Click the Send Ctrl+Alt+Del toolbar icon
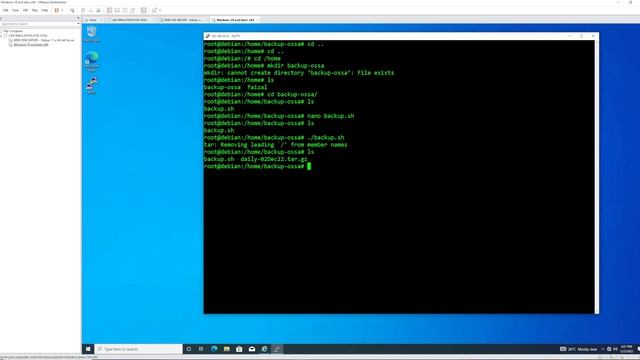This screenshot has height=360, width=640. (72, 10)
